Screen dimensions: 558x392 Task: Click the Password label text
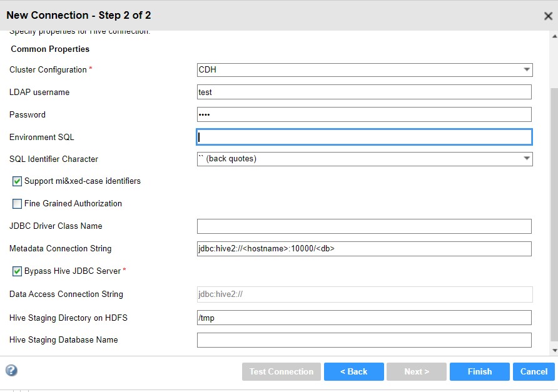(x=28, y=114)
